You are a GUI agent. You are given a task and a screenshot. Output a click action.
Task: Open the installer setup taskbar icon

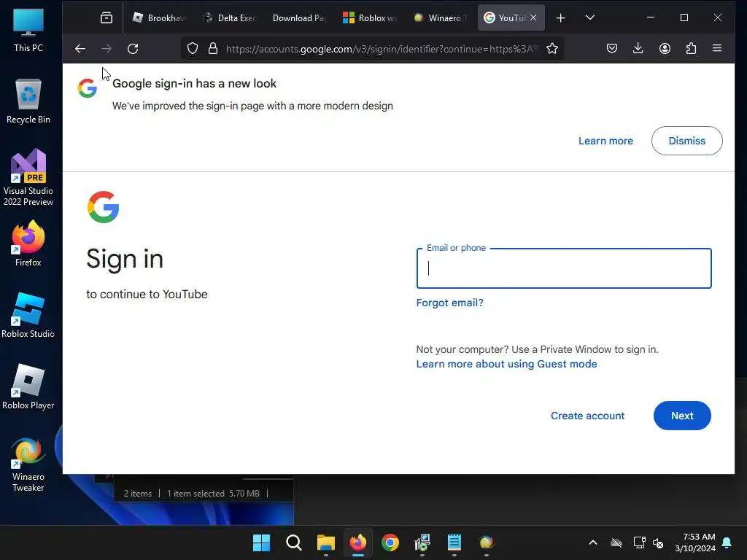click(x=422, y=542)
